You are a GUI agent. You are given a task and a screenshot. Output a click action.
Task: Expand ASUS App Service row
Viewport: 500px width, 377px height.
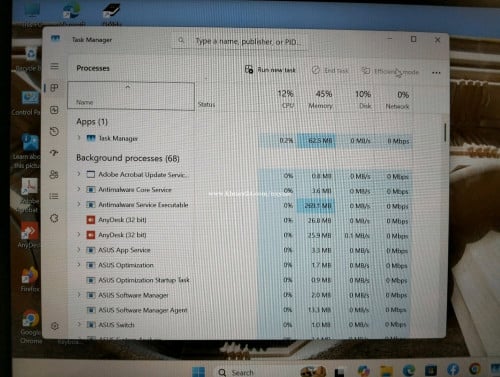(79, 249)
